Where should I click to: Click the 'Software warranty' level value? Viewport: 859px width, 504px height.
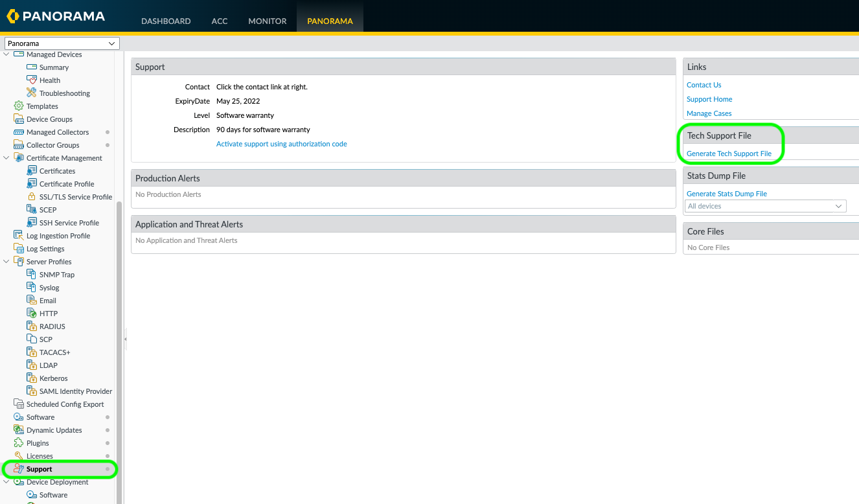click(x=245, y=116)
